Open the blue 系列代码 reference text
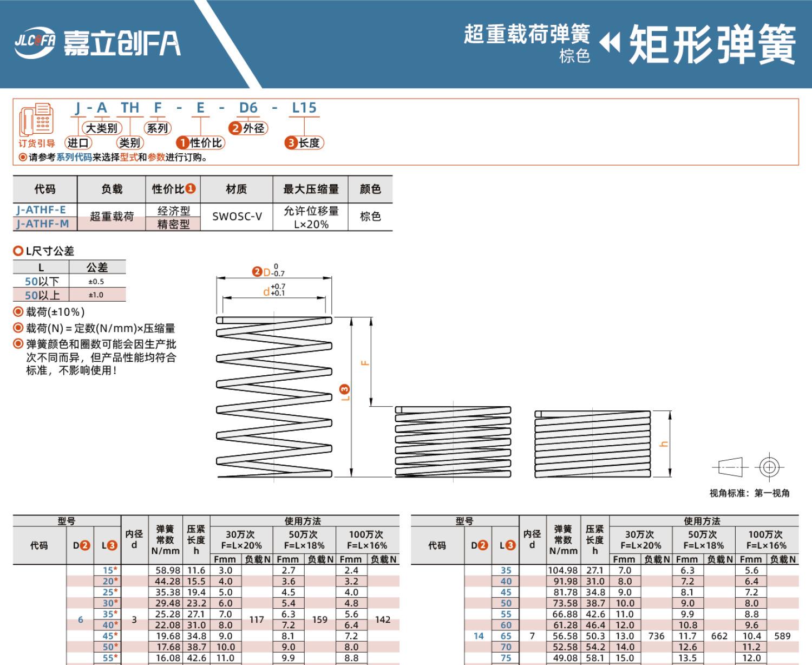This screenshot has height=665, width=812. coord(74,158)
